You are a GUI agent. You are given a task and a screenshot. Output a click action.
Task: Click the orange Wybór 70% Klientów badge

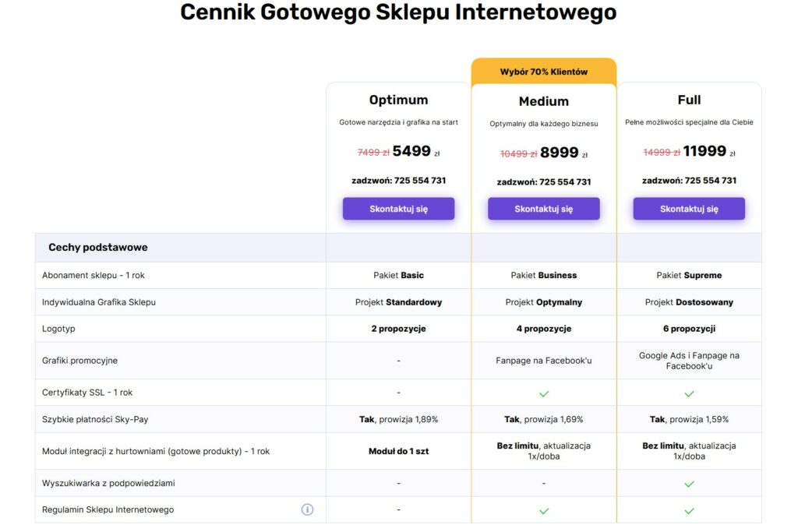(x=543, y=70)
